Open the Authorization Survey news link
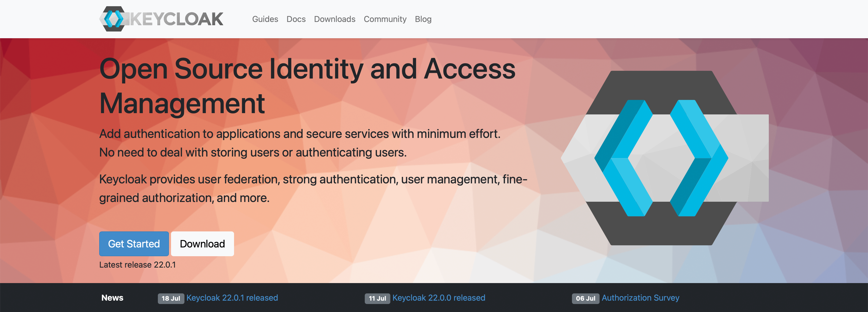Viewport: 868px width, 312px height. tap(640, 298)
